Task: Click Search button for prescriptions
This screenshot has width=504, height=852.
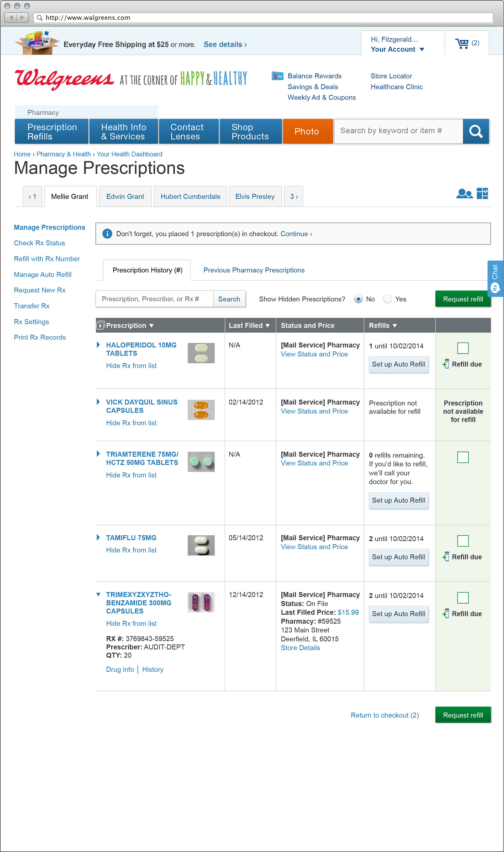Action: 229,299
